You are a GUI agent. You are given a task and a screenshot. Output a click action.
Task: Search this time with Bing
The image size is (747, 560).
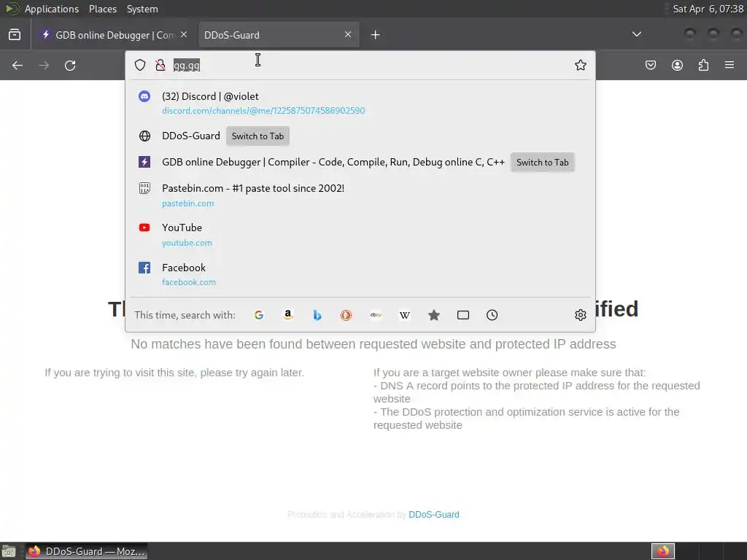pos(317,315)
